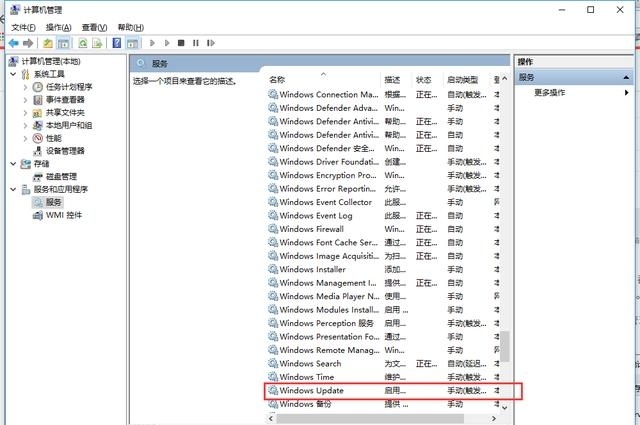This screenshot has width=640, height=425.
Task: Open the 查看(V) menu
Action: click(94, 27)
